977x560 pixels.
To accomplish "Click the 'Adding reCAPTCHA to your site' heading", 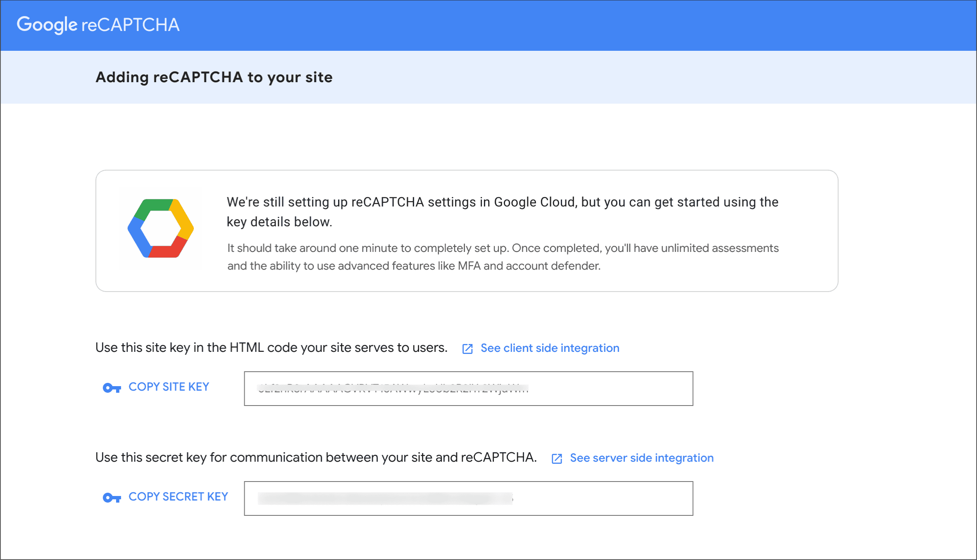I will pos(214,77).
